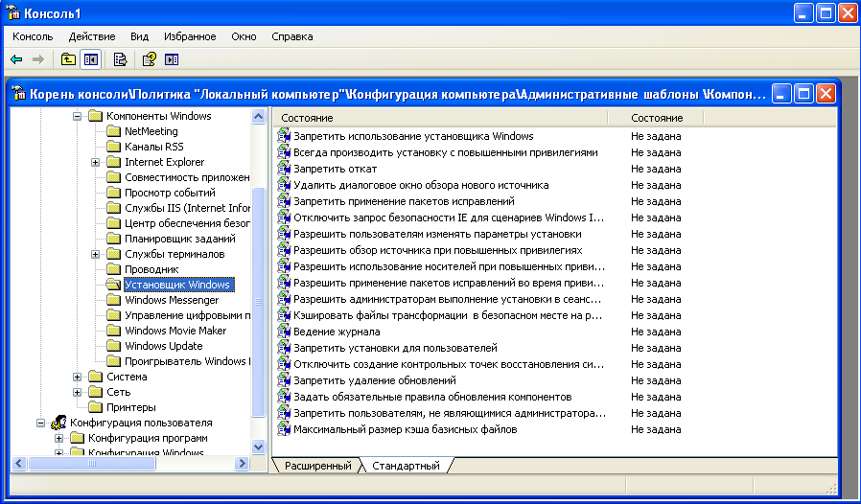Expand the Службы терминалов tree node

point(96,254)
